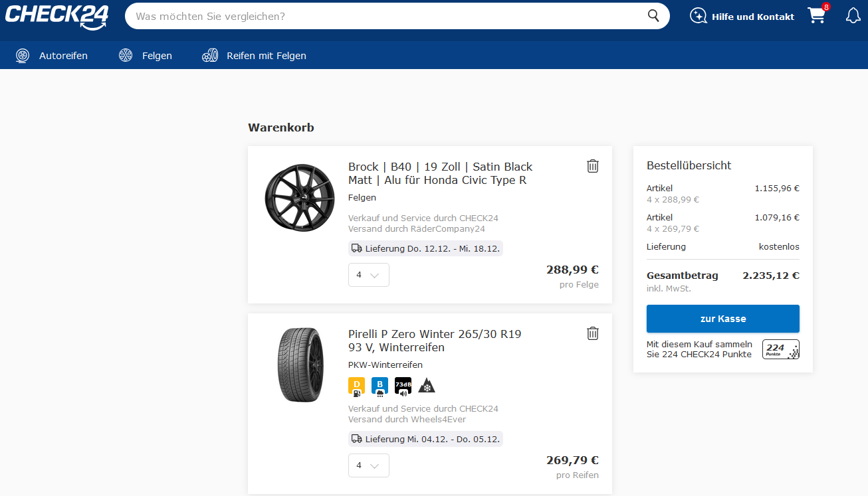
Task: Open the Reifen mit Felgen menu
Action: 267,56
